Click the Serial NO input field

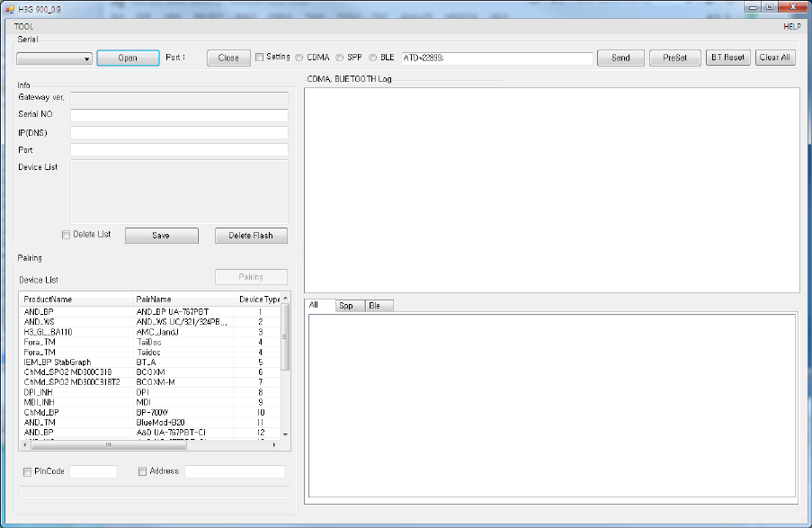pyautogui.click(x=179, y=115)
